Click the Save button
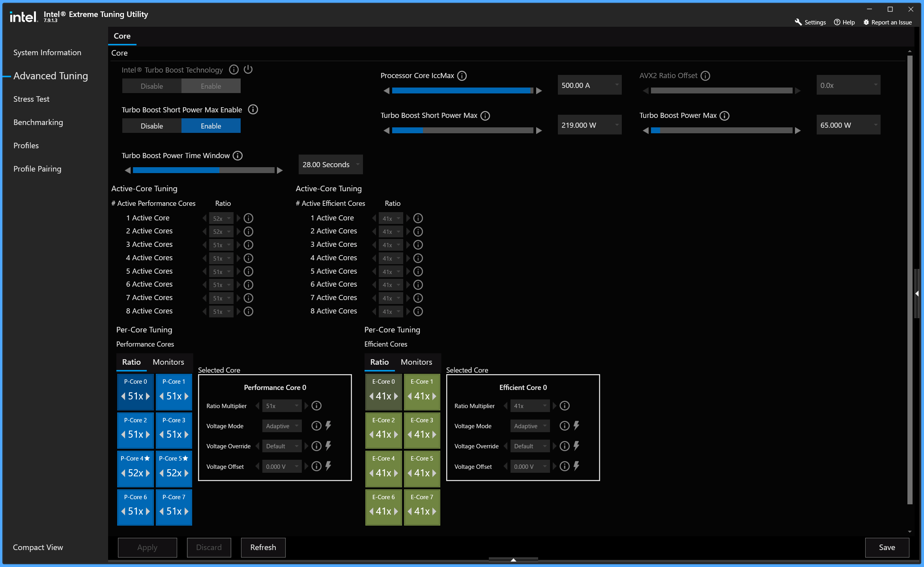The image size is (924, 567). point(887,547)
